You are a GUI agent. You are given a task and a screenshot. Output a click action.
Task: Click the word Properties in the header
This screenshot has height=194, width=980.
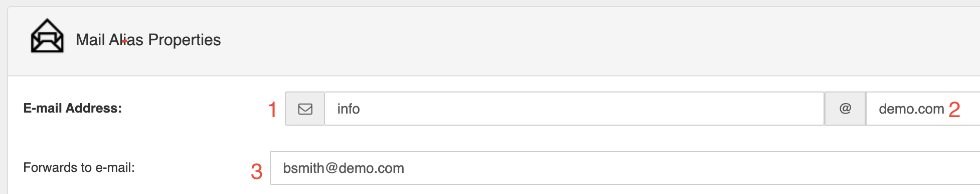185,40
